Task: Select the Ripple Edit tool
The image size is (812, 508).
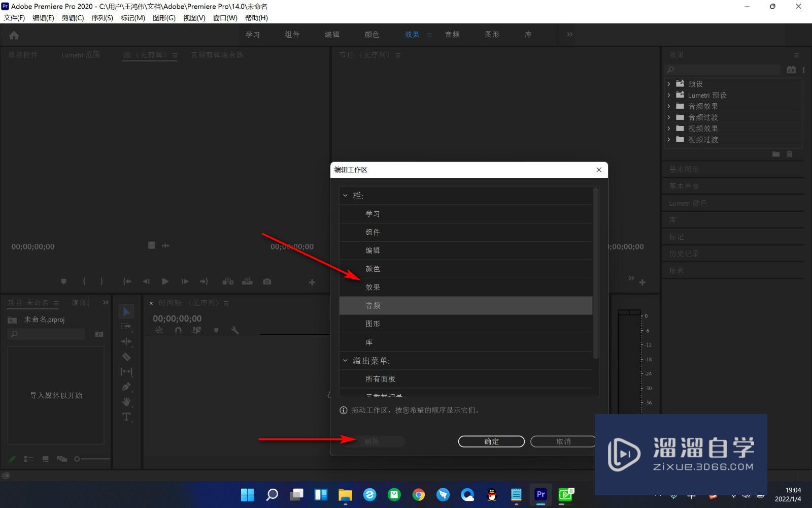Action: 126,341
